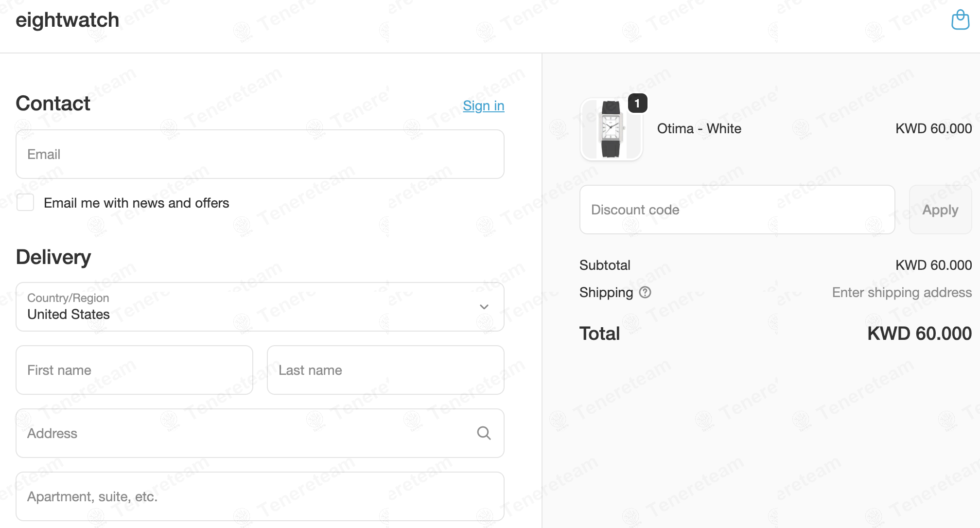
Task: Open the shopping bag cart icon
Action: 960,20
